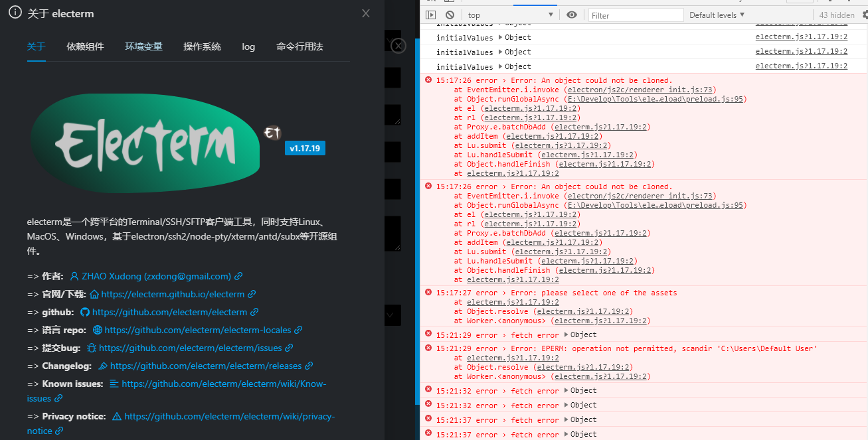Image resolution: width=868 pixels, height=440 pixels.
Task: Click the Electerm logo image
Action: coord(144,144)
